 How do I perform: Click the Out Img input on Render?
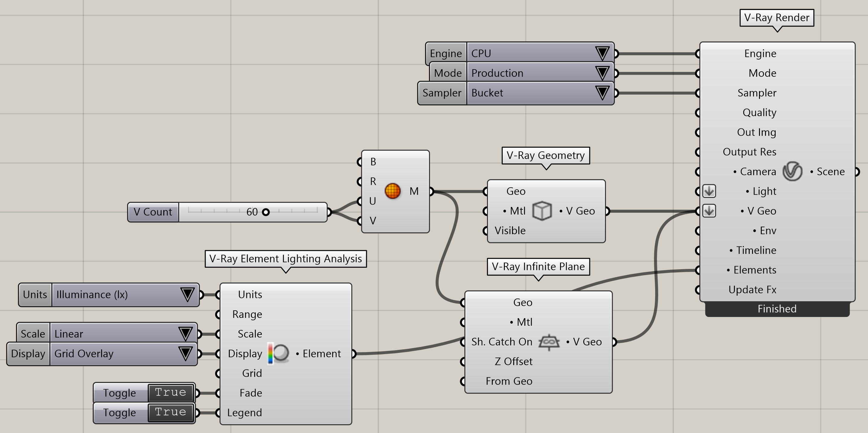[757, 132]
